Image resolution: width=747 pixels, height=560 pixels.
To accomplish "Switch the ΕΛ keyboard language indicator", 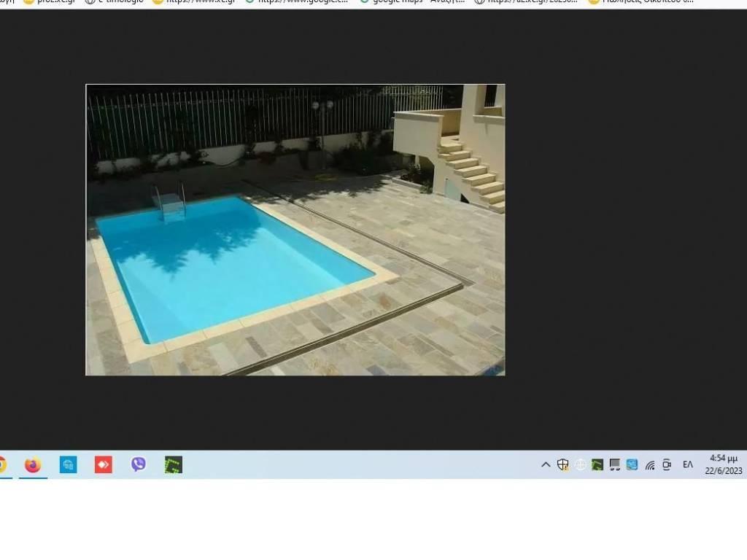I will [688, 464].
